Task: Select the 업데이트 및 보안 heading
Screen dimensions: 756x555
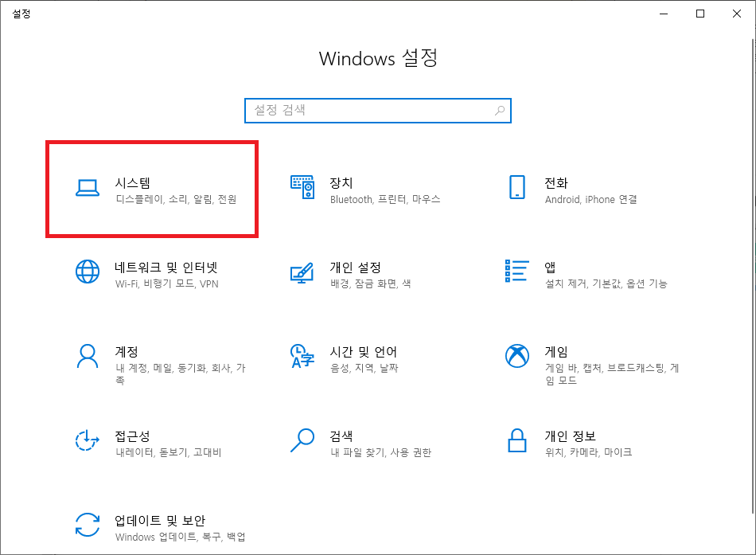Action: tap(160, 521)
